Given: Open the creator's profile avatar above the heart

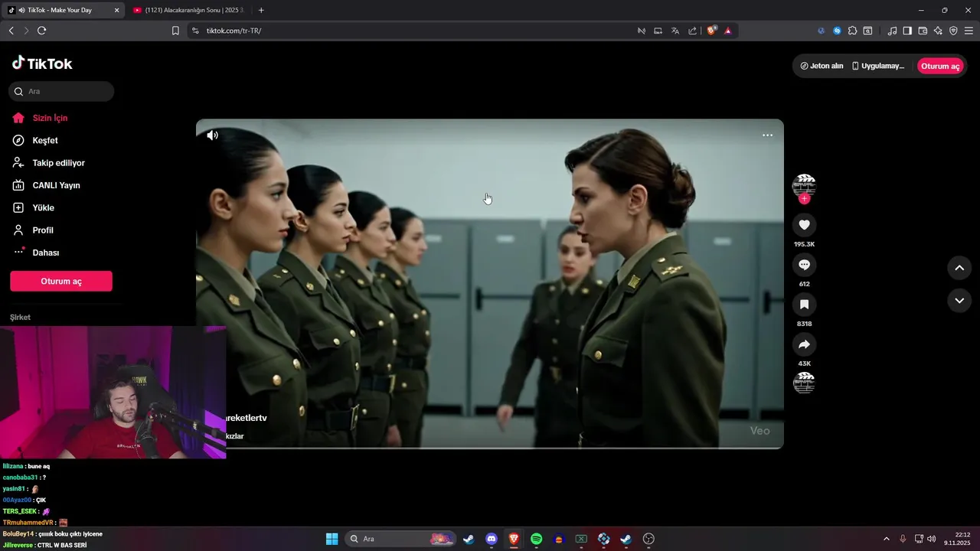Looking at the screenshot, I should [804, 185].
